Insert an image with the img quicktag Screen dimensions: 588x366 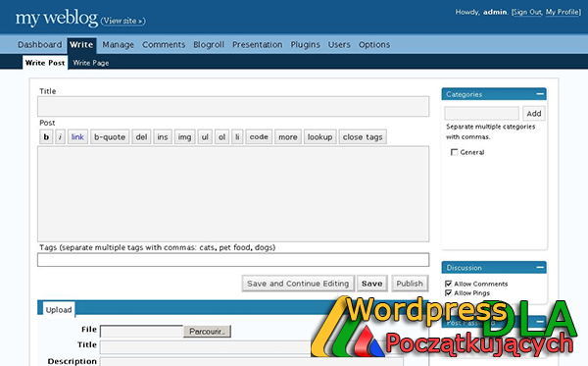pyautogui.click(x=184, y=137)
